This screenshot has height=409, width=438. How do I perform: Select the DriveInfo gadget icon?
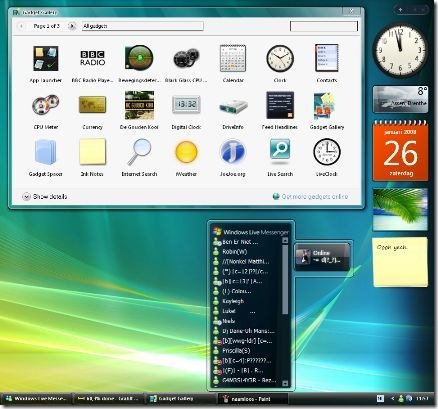(233, 107)
